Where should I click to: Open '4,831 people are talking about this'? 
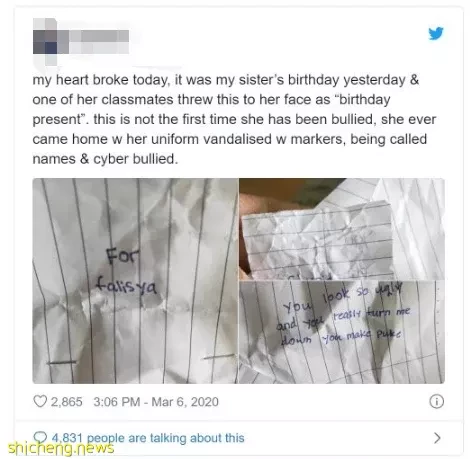(148, 438)
